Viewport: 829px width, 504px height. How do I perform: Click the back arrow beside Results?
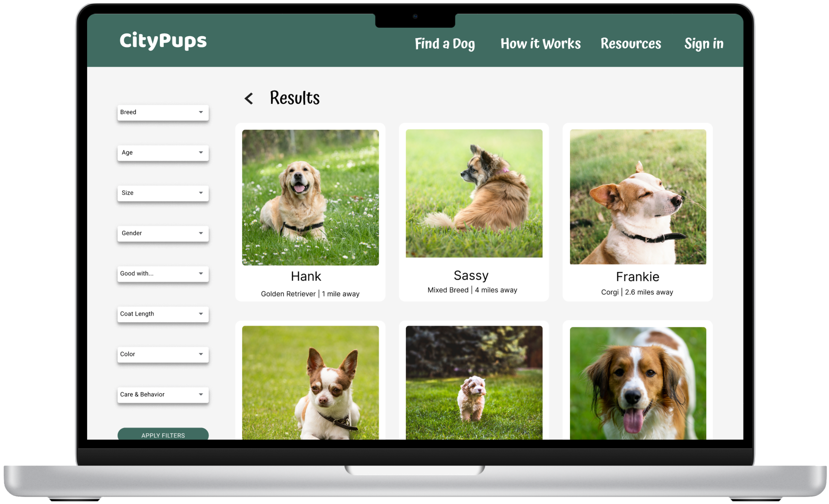point(249,99)
